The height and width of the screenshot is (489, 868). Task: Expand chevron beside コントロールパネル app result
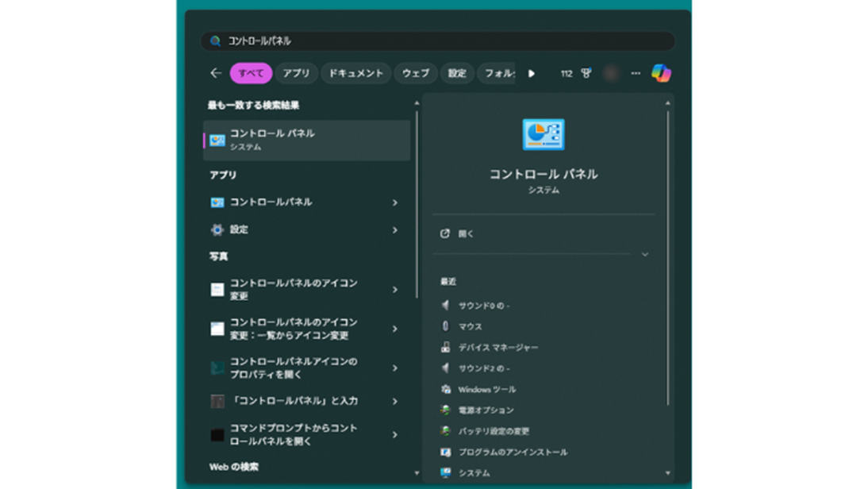click(x=395, y=202)
